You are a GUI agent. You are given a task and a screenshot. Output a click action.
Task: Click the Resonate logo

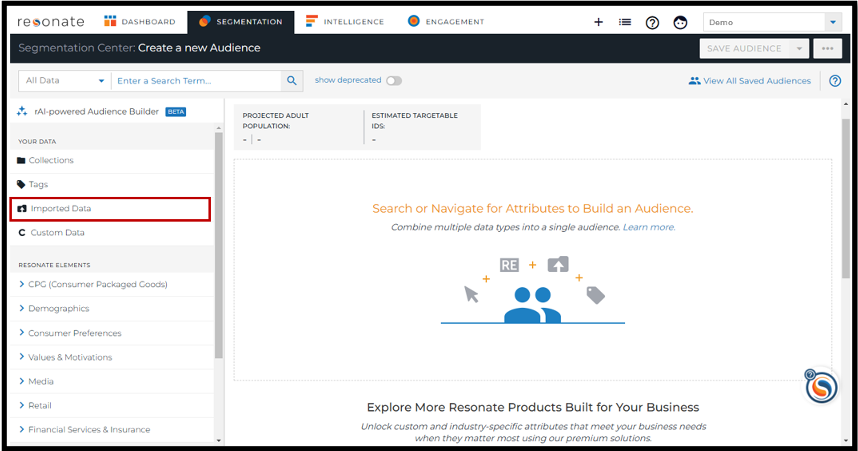[50, 22]
